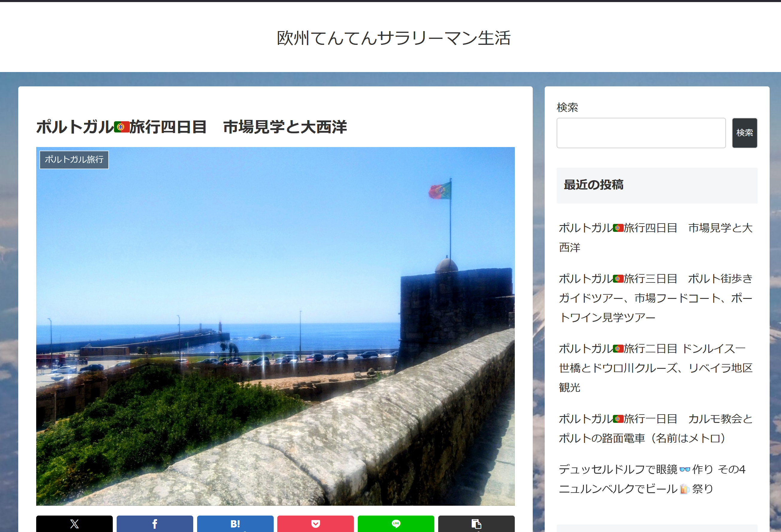
Task: Share the post on Facebook
Action: (155, 524)
